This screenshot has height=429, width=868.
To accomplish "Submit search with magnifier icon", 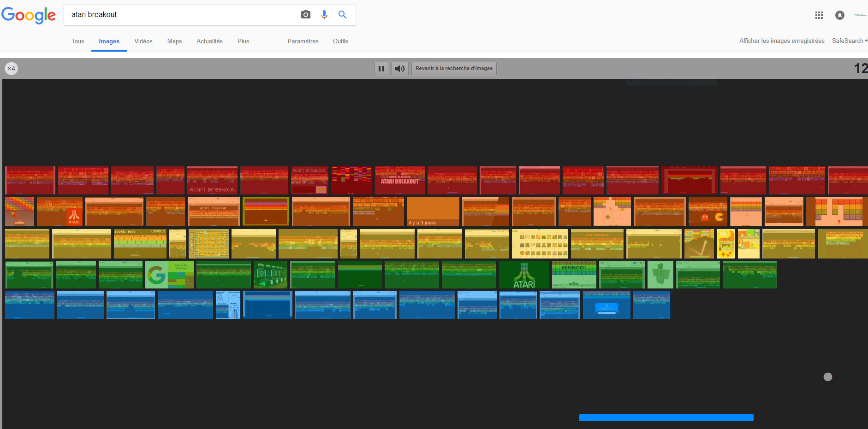I will pyautogui.click(x=343, y=15).
